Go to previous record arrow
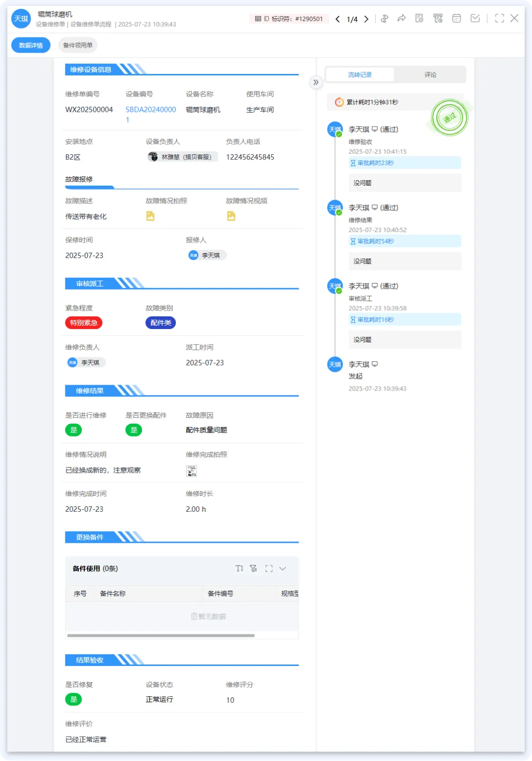The image size is (532, 761). point(337,19)
